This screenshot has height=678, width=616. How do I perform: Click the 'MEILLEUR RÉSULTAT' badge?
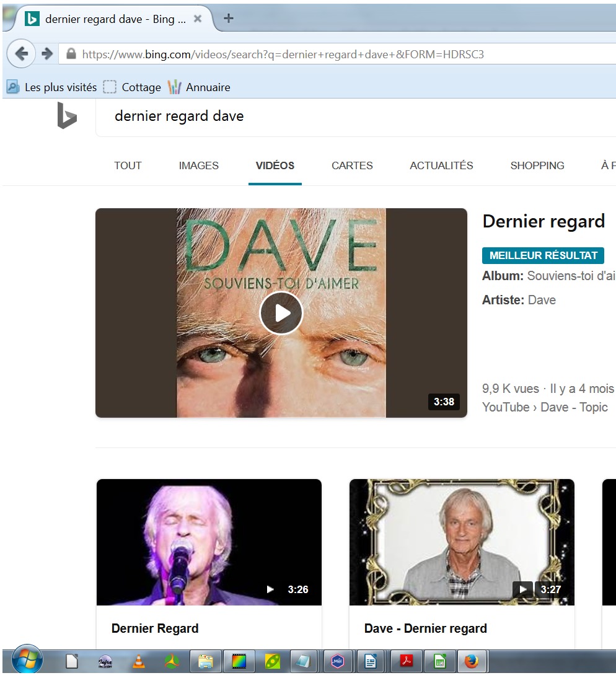pyautogui.click(x=543, y=255)
